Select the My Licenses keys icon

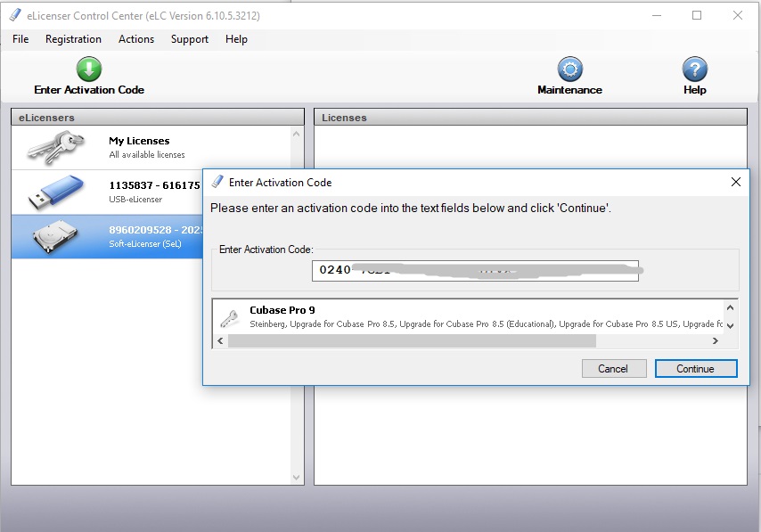click(56, 147)
